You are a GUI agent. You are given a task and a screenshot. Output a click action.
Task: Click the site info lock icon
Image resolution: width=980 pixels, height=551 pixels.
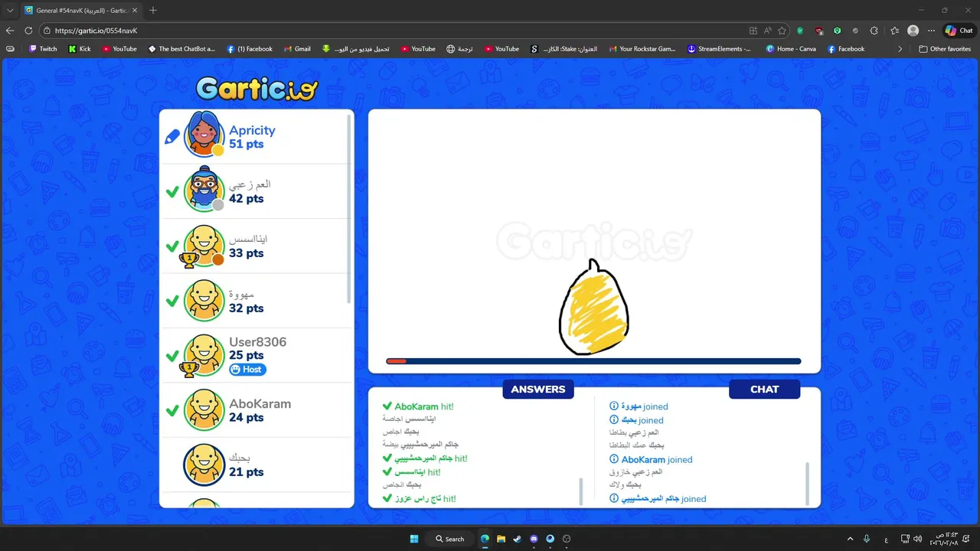tap(47, 31)
